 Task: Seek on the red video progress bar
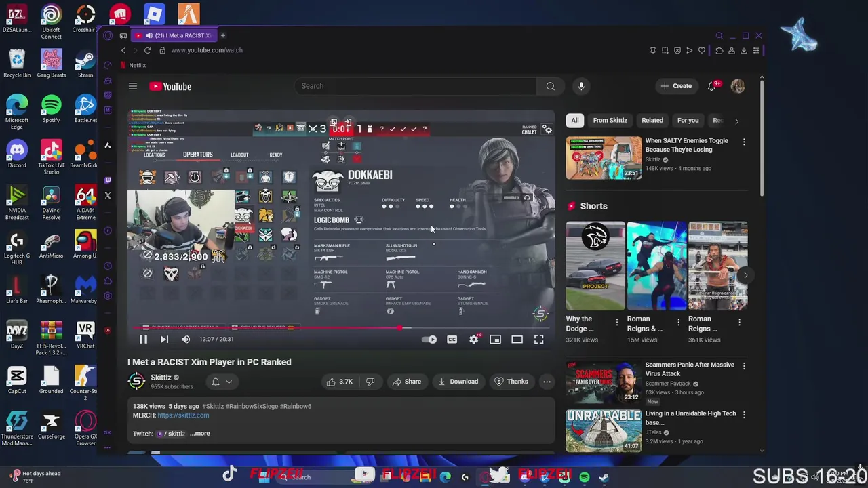(341, 328)
